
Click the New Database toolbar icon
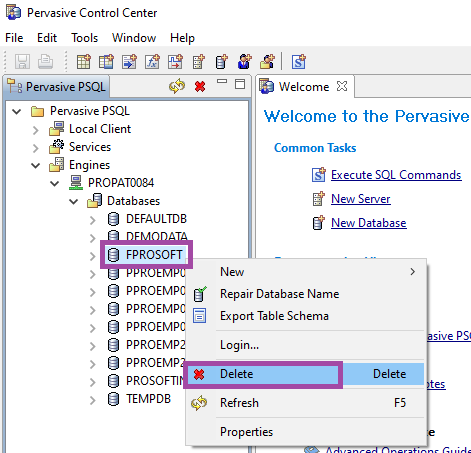[221, 62]
